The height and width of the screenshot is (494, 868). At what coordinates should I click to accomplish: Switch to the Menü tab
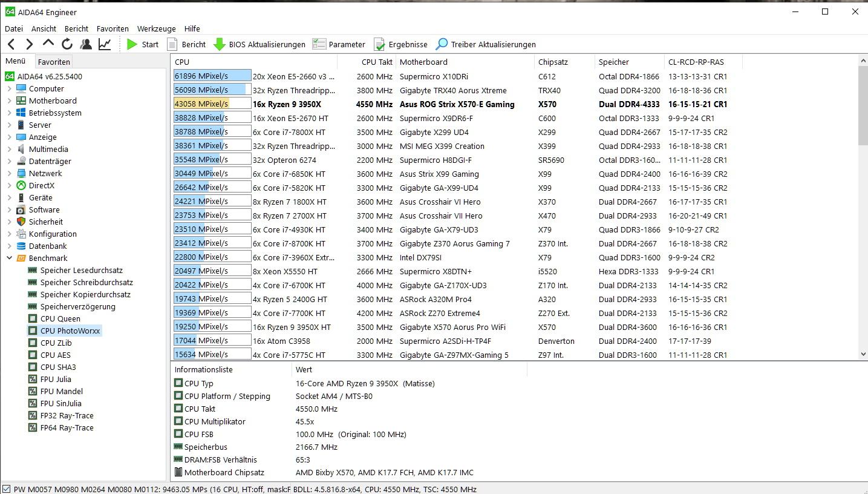pyautogui.click(x=16, y=61)
